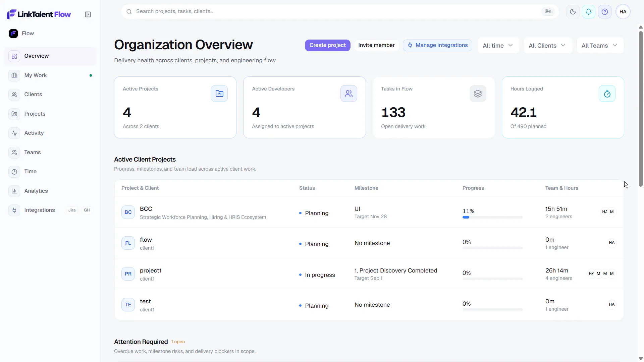Click Active Developers people icon

click(349, 94)
